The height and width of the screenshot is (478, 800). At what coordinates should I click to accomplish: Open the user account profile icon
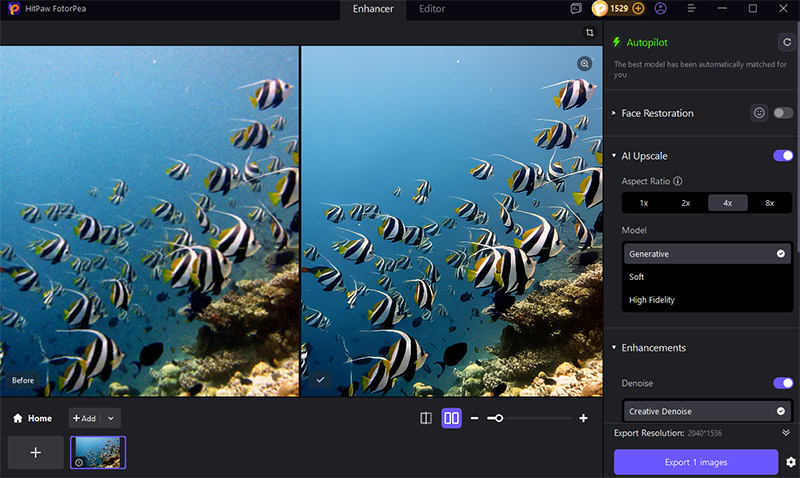point(660,9)
